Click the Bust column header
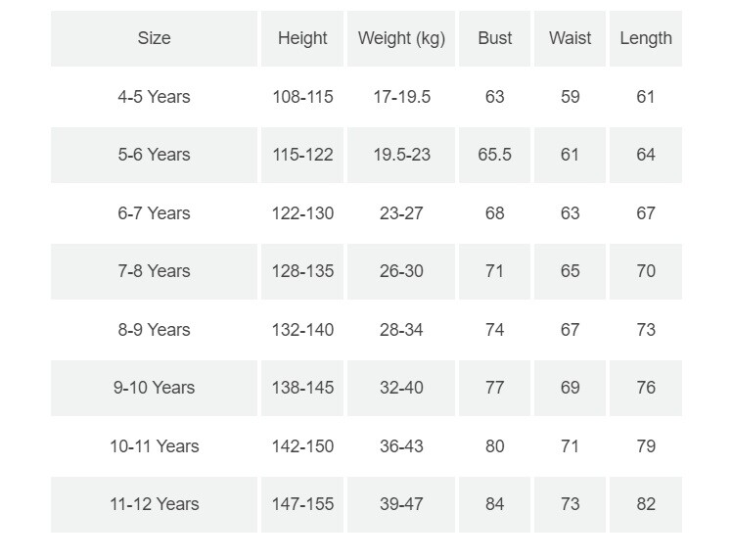This screenshot has height=560, width=732. (x=494, y=38)
